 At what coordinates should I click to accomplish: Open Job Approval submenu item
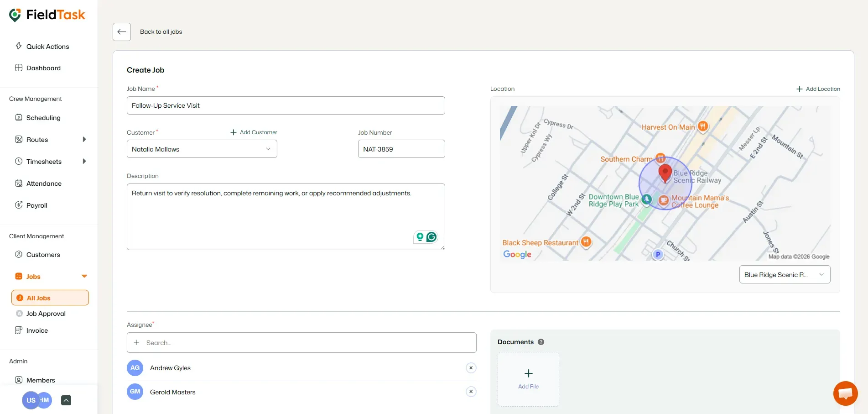(x=46, y=314)
